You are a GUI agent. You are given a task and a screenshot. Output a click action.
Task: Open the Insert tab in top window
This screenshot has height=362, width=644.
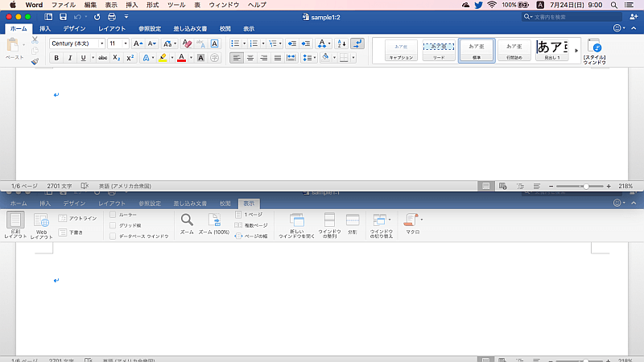[45, 29]
